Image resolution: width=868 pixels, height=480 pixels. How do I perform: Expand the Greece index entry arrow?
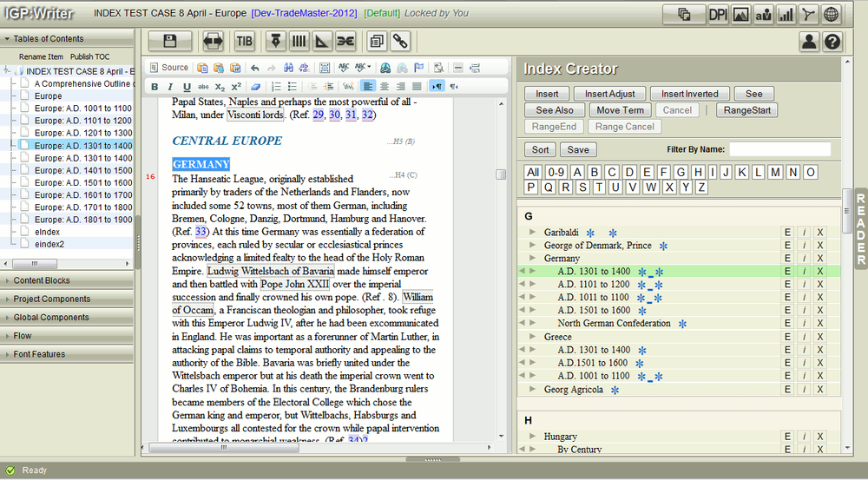533,337
